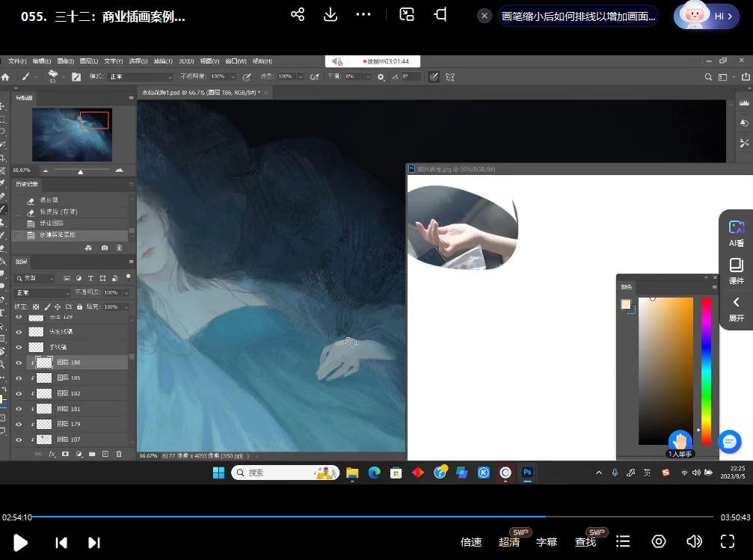Open the Photoshop icon on the Windows taskbar
The height and width of the screenshot is (560, 753).
(x=527, y=473)
